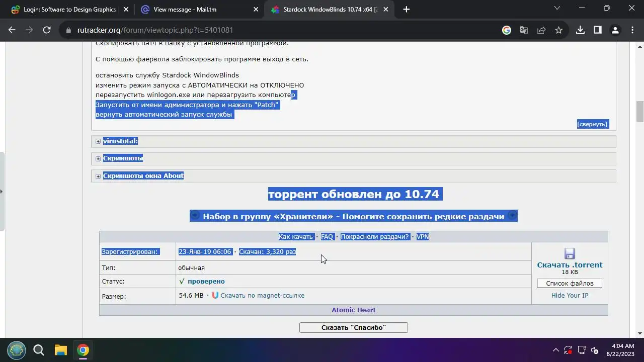Open File Explorer from taskbar
Screen dimensions: 644x362
tap(61, 350)
